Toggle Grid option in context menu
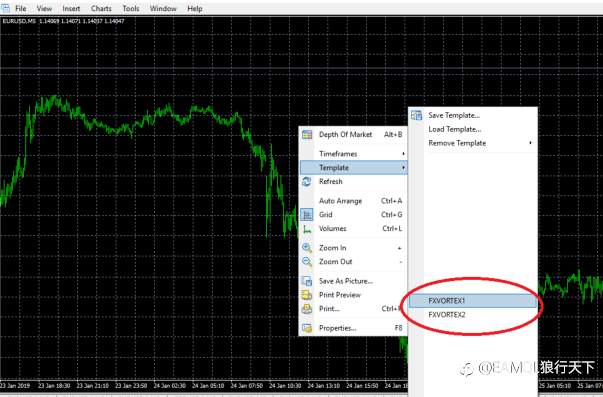 353,215
